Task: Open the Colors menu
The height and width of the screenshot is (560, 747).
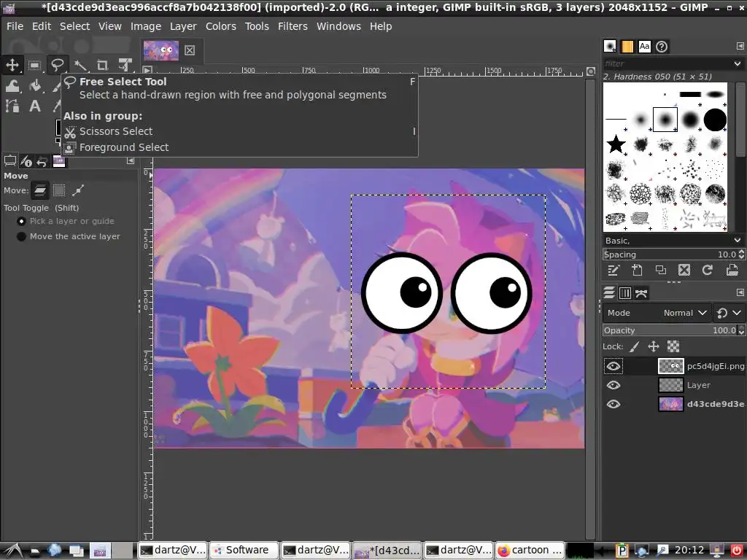Action: [221, 26]
